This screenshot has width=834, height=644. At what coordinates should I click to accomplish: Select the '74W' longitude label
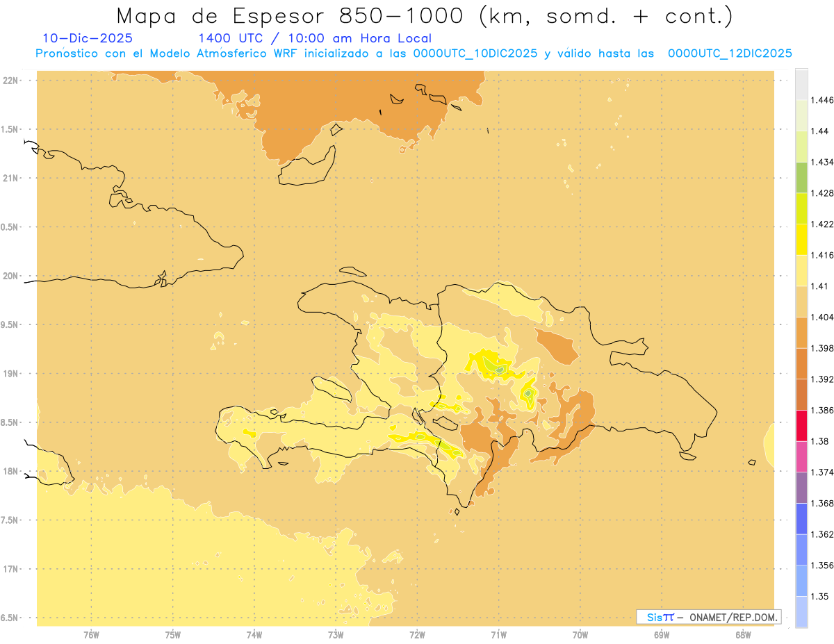pyautogui.click(x=254, y=636)
